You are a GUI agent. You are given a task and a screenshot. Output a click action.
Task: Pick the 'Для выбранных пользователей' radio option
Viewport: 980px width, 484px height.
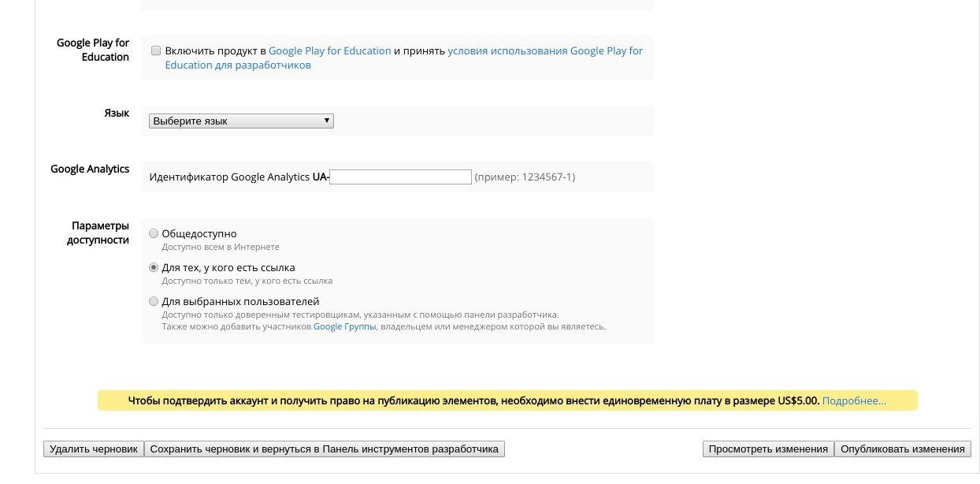tap(154, 301)
